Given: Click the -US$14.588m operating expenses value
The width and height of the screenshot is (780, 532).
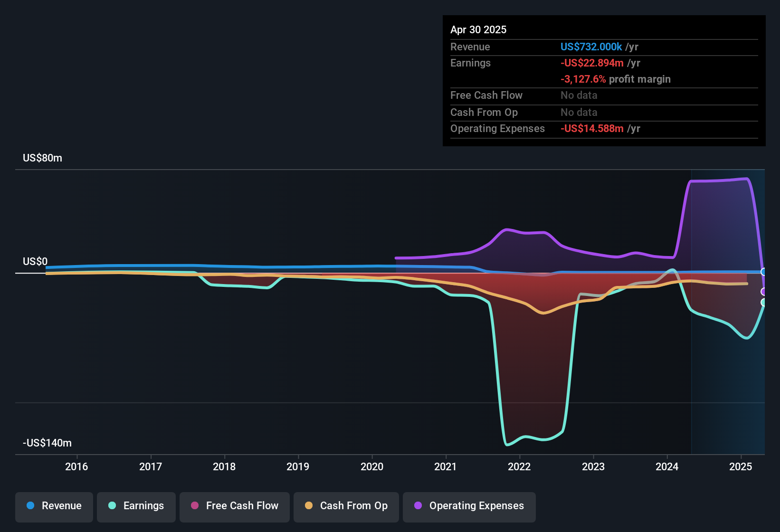Looking at the screenshot, I should pos(592,128).
